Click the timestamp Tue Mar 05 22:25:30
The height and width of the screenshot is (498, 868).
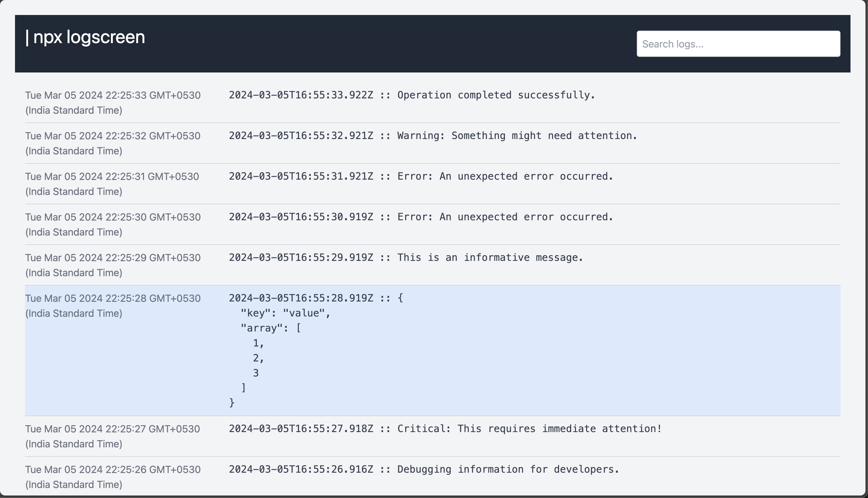[112, 224]
